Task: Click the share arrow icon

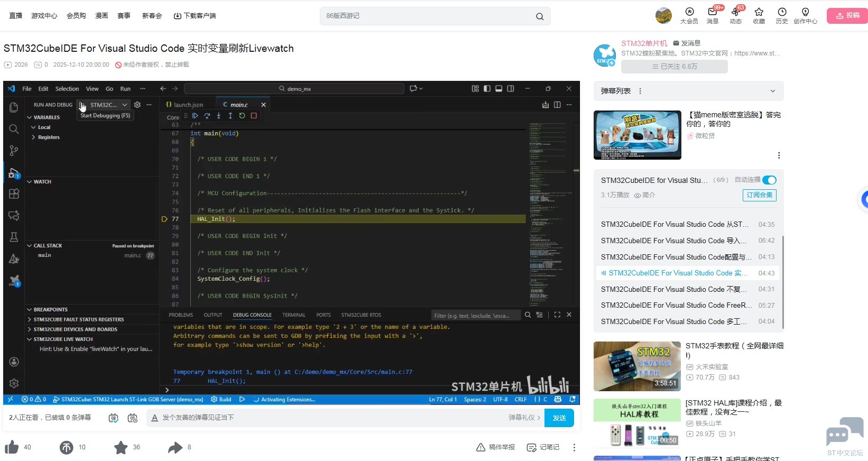Action: (175, 448)
